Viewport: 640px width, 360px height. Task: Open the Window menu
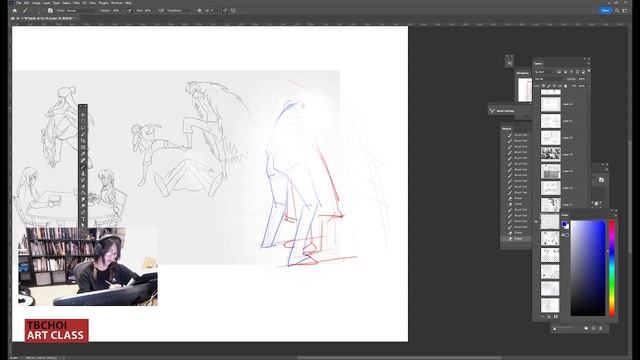[117, 3]
